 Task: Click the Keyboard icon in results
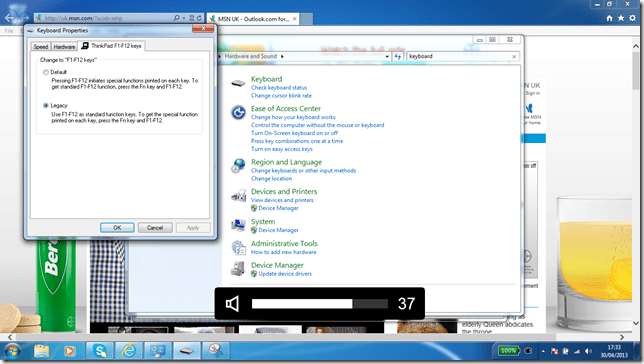tap(238, 83)
